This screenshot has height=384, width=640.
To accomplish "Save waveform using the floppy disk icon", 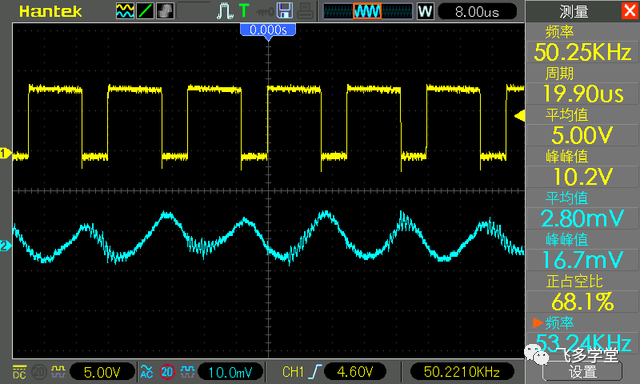I will point(284,11).
